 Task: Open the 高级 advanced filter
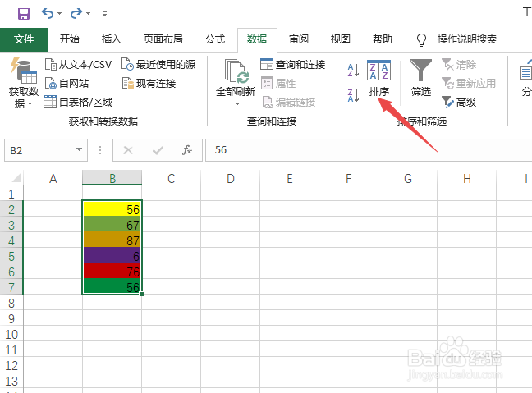coord(459,102)
